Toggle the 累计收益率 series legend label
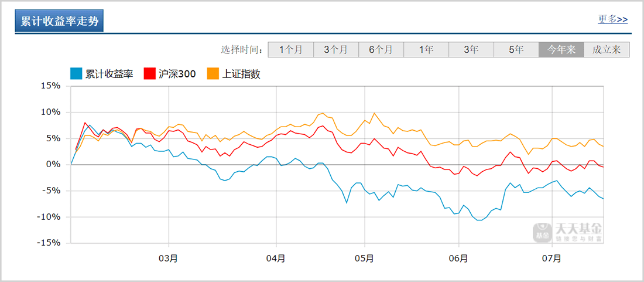The width and height of the screenshot is (644, 282). click(109, 74)
